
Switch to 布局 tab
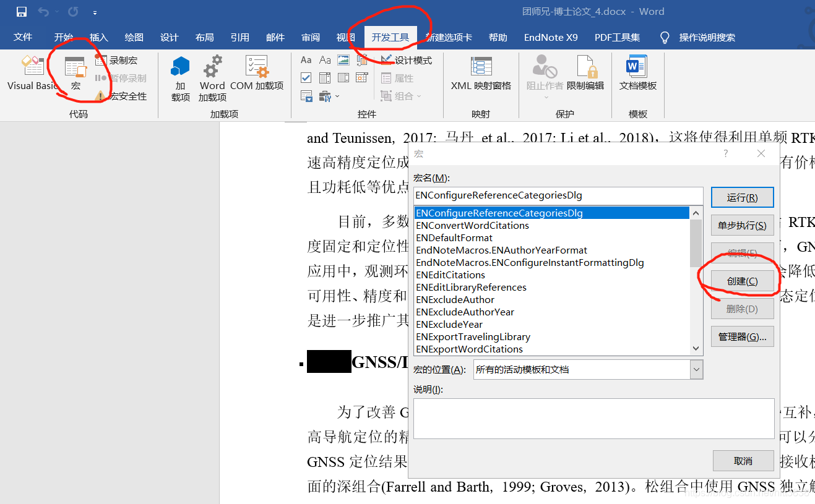205,38
